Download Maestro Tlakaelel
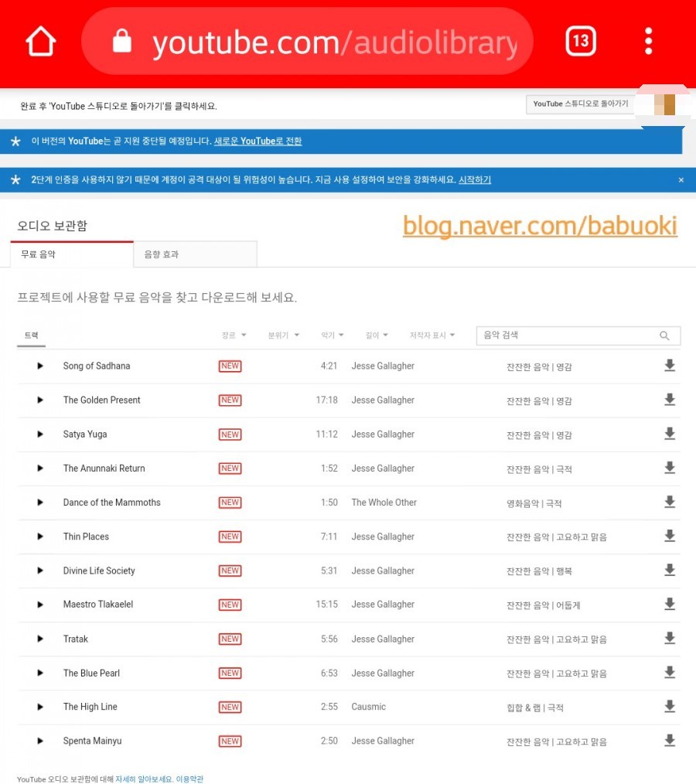Screen dimensions: 696x784 670,604
